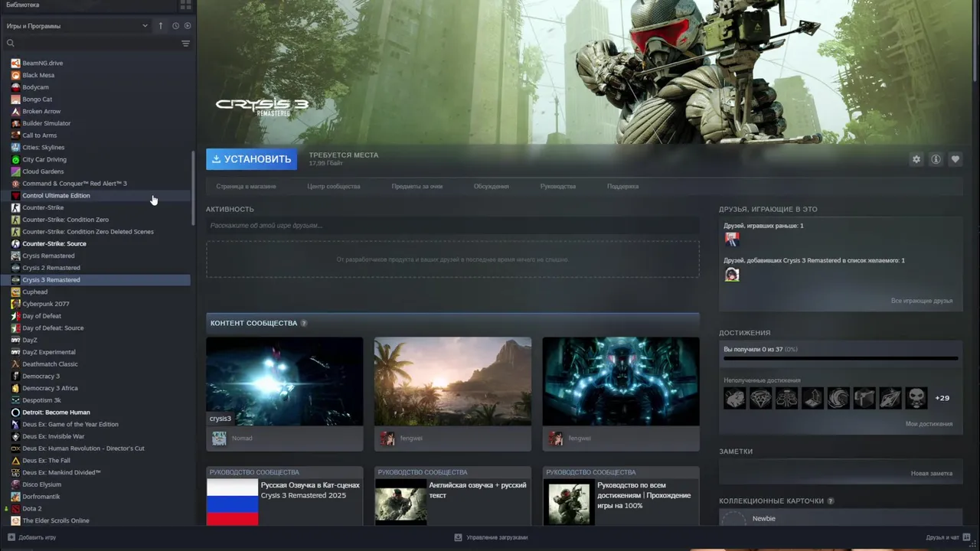This screenshot has width=980, height=551.
Task: Click the КОЛЛЕКЦИОННЫЕ КАРТОЧКИ help question icon
Action: [831, 501]
